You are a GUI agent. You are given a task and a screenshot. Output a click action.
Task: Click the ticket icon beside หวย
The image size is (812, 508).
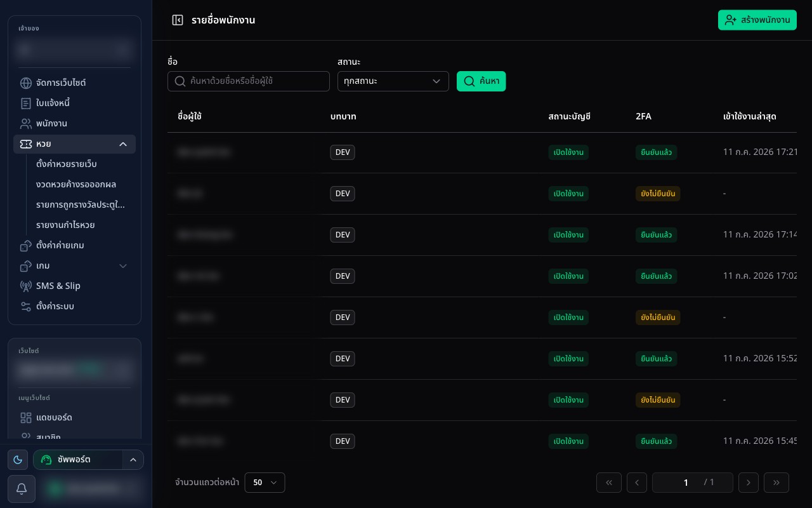(x=26, y=144)
